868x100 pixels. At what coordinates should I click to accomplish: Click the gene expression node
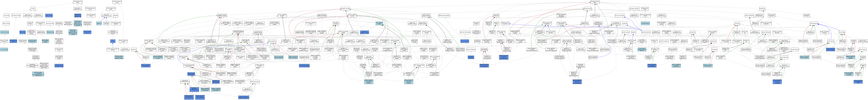tap(272, 41)
